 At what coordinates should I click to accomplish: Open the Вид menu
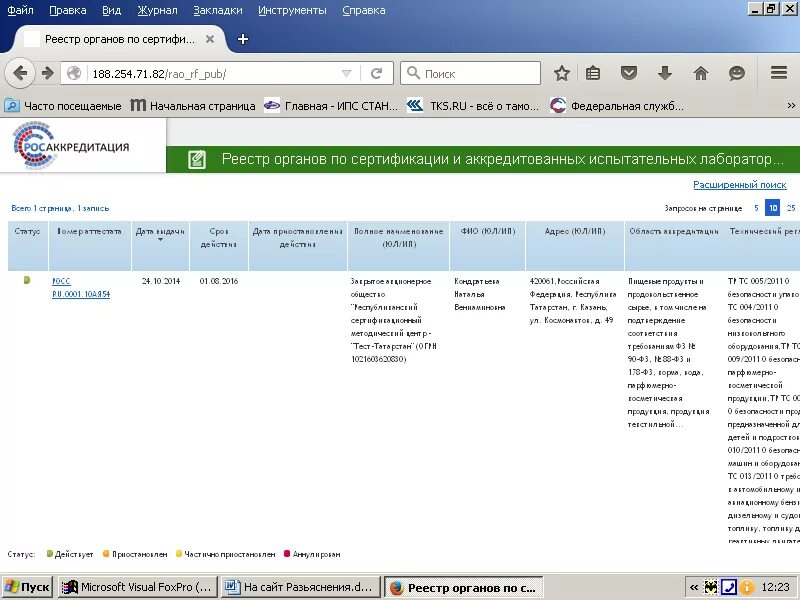coord(111,10)
